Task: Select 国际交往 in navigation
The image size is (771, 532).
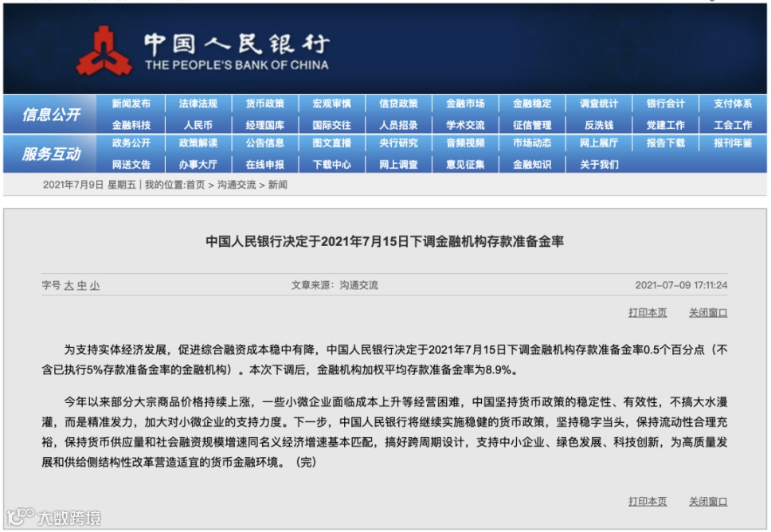Action: pos(332,125)
